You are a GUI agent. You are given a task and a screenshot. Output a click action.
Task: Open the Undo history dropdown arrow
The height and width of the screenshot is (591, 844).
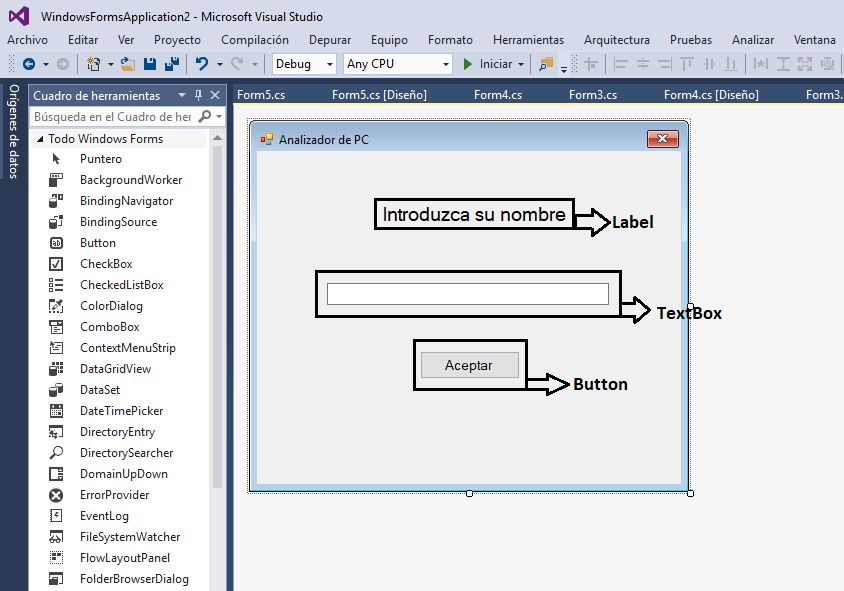pyautogui.click(x=220, y=65)
